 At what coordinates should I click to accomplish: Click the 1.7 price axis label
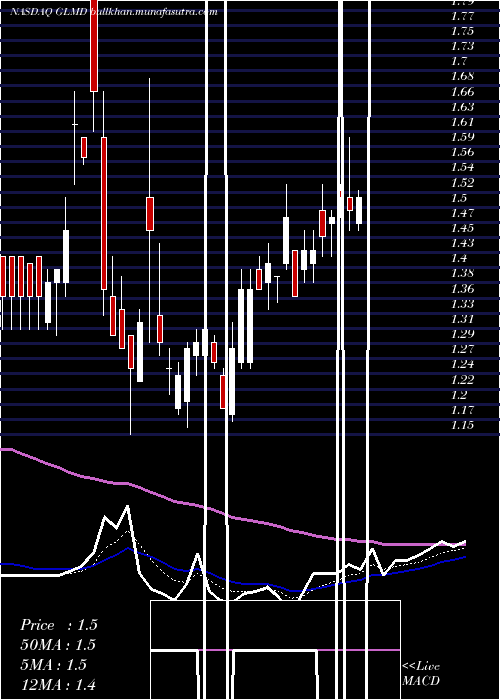pos(459,61)
